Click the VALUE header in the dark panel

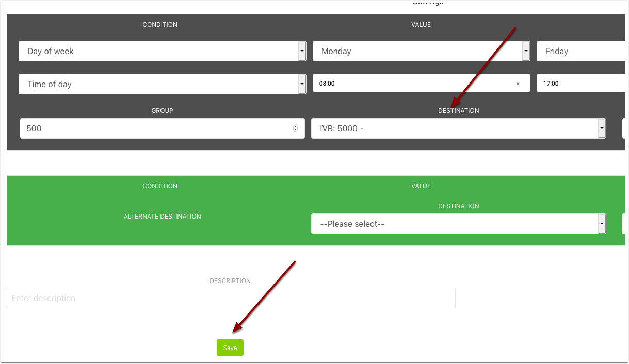(421, 25)
